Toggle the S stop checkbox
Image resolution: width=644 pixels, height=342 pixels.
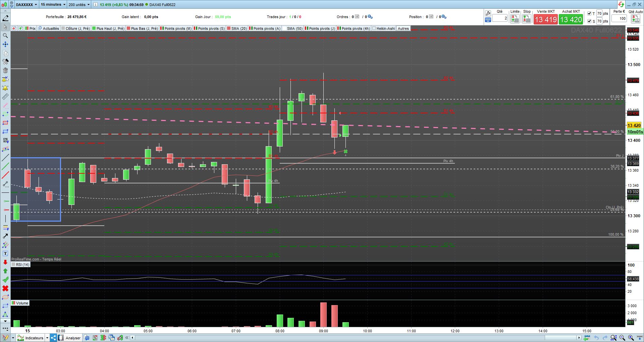coord(589,21)
